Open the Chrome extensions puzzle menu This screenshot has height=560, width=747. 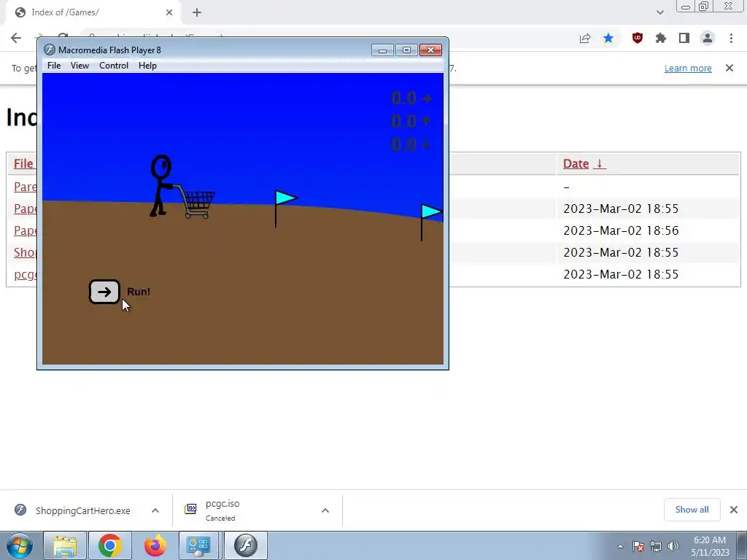tap(661, 38)
